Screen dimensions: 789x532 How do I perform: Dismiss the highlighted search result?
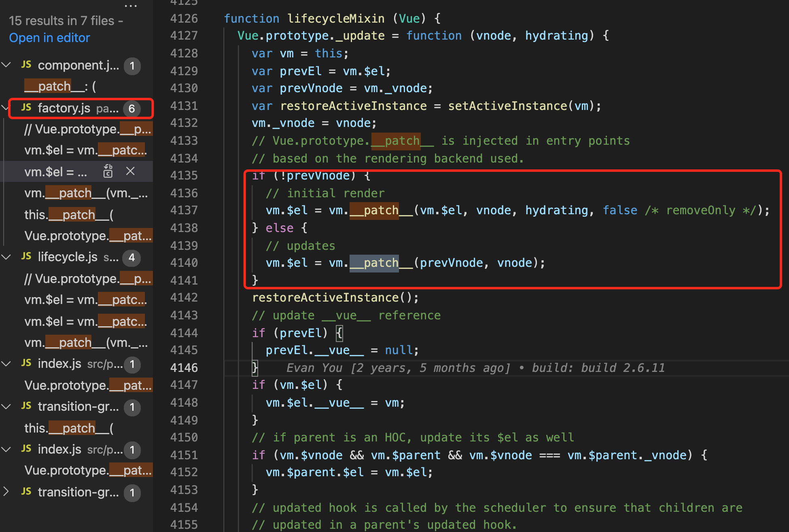(130, 171)
